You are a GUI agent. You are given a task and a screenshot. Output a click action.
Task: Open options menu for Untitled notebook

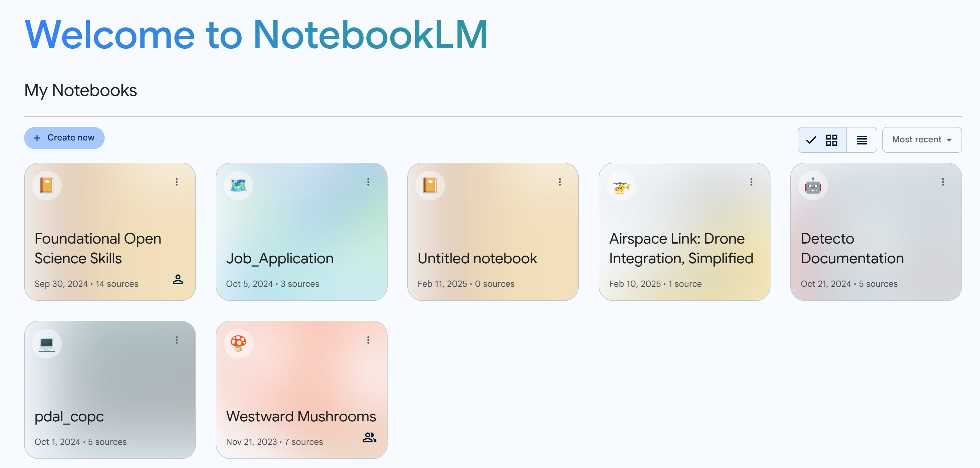click(560, 182)
